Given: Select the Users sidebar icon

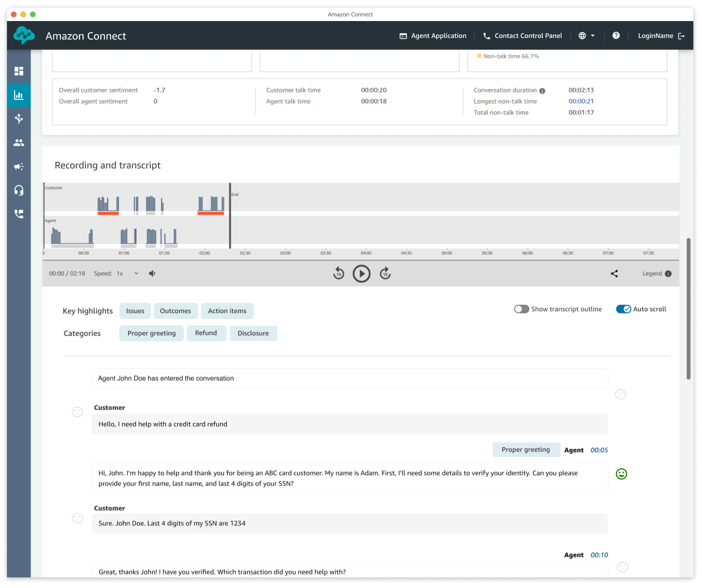Looking at the screenshot, I should click(x=19, y=142).
